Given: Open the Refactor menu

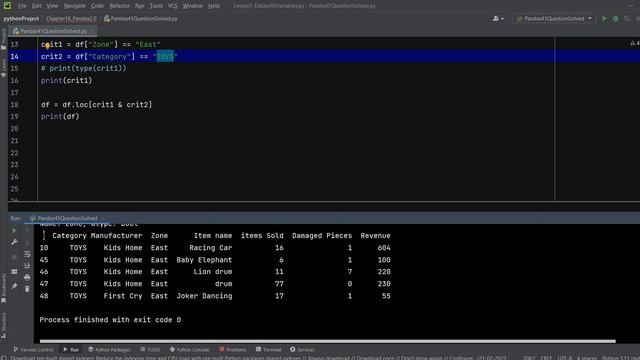Looking at the screenshot, I should point(119,6).
